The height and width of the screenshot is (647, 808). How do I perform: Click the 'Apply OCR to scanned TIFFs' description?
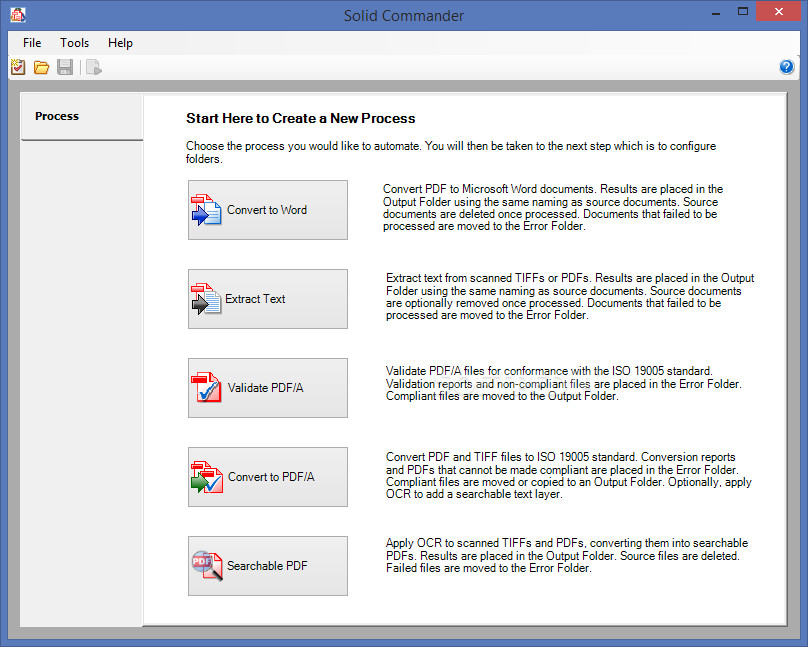pyautogui.click(x=567, y=555)
